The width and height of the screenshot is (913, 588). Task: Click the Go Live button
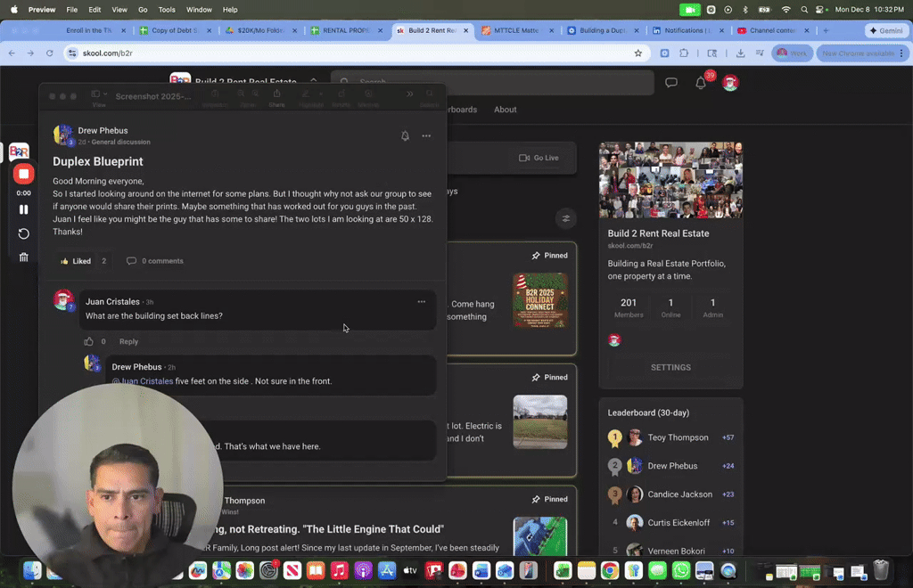[539, 158]
